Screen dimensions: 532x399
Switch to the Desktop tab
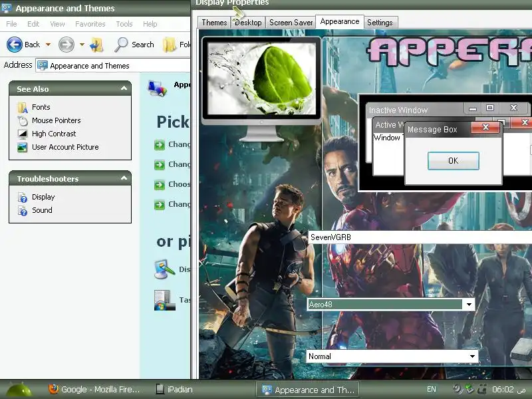point(248,23)
